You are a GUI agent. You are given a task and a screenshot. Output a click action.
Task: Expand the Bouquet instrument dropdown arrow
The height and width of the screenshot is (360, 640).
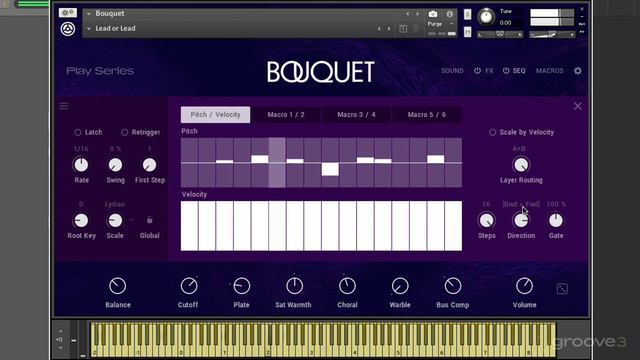89,14
